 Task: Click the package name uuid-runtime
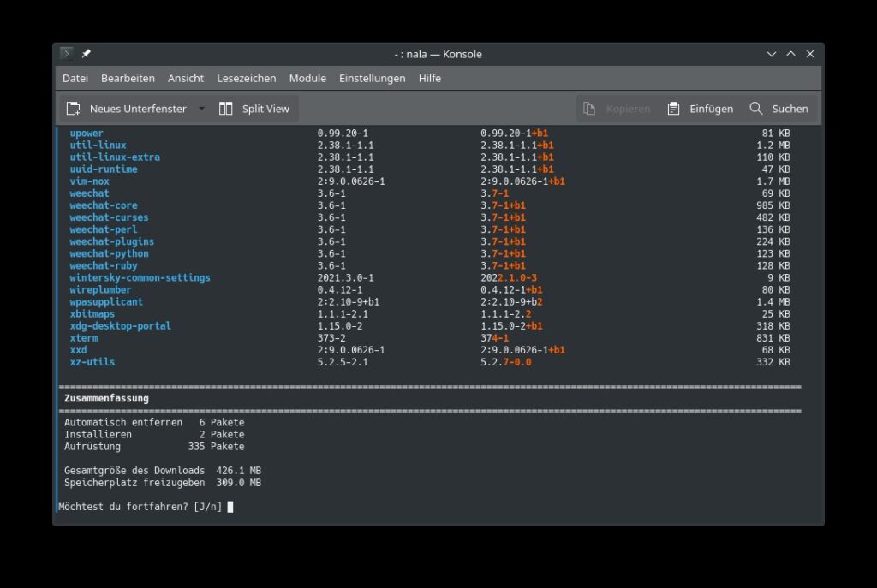click(104, 169)
